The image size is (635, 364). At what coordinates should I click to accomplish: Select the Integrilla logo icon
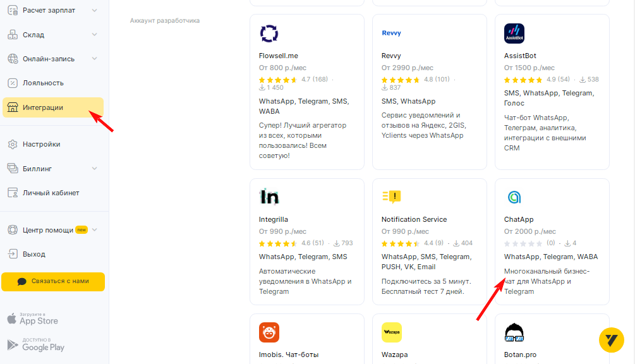tap(269, 197)
